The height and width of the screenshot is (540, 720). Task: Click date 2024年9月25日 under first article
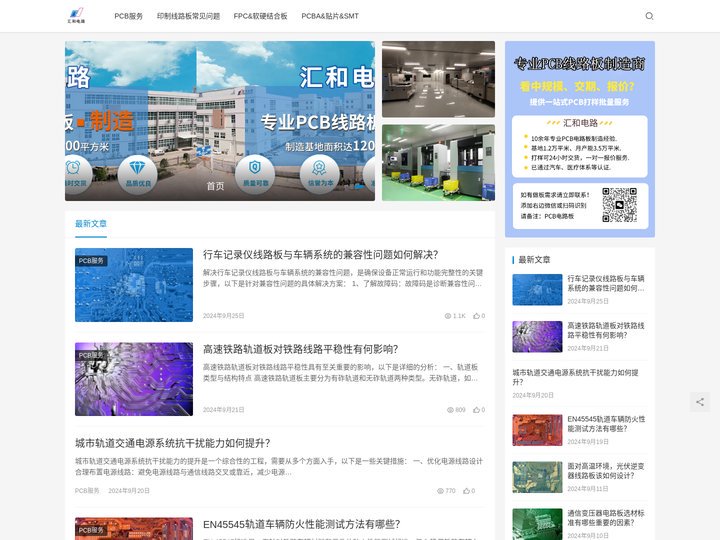tap(224, 316)
